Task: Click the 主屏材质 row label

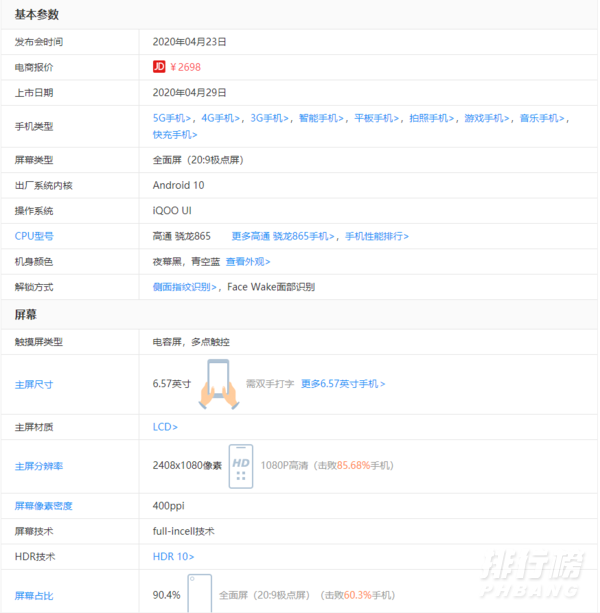Action: pos(34,427)
